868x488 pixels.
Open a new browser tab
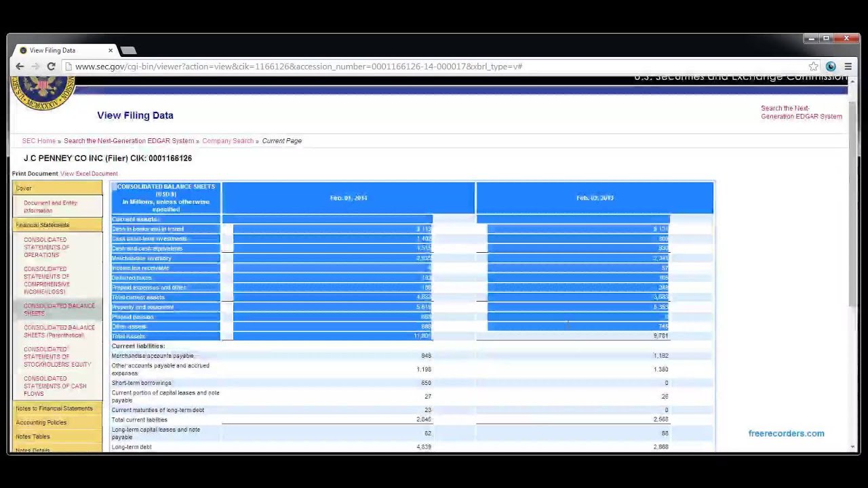[128, 50]
